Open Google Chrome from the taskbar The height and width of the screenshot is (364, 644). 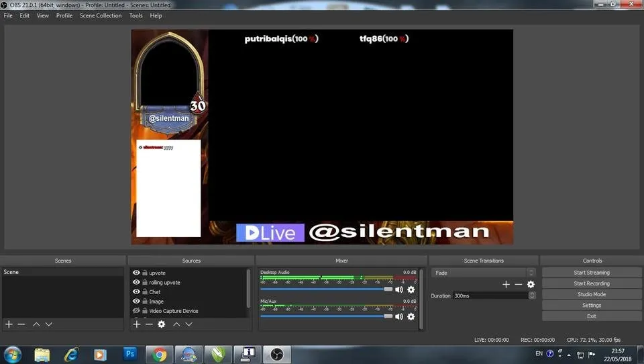tap(159, 354)
